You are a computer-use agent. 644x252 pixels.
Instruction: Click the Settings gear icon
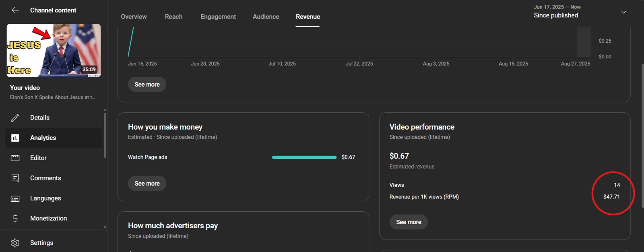(15, 243)
